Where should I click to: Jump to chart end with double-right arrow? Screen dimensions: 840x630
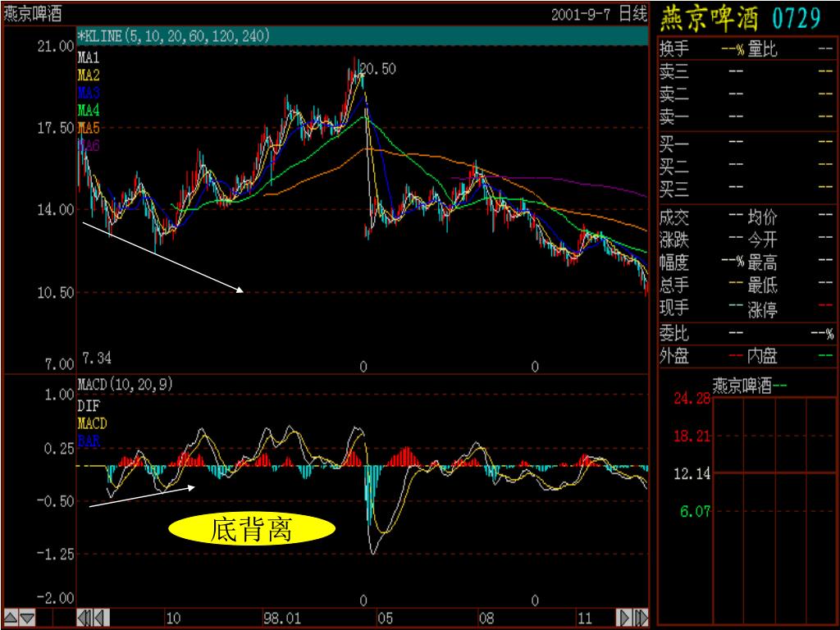[x=641, y=618]
